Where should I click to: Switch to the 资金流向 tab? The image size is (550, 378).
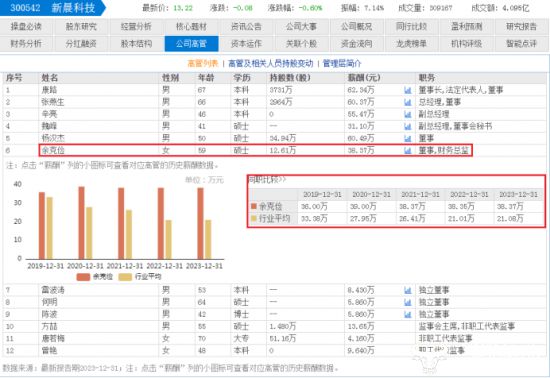356,43
